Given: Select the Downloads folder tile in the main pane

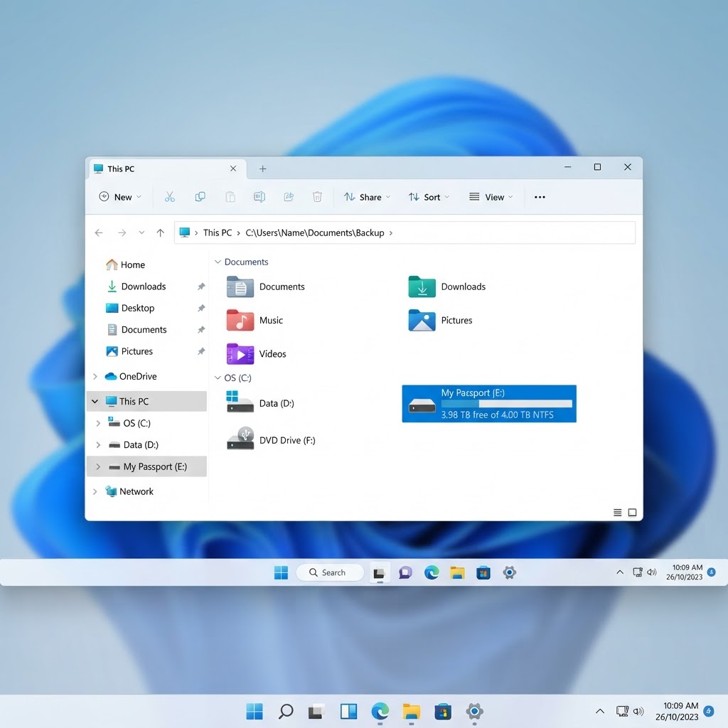Looking at the screenshot, I should tap(446, 287).
